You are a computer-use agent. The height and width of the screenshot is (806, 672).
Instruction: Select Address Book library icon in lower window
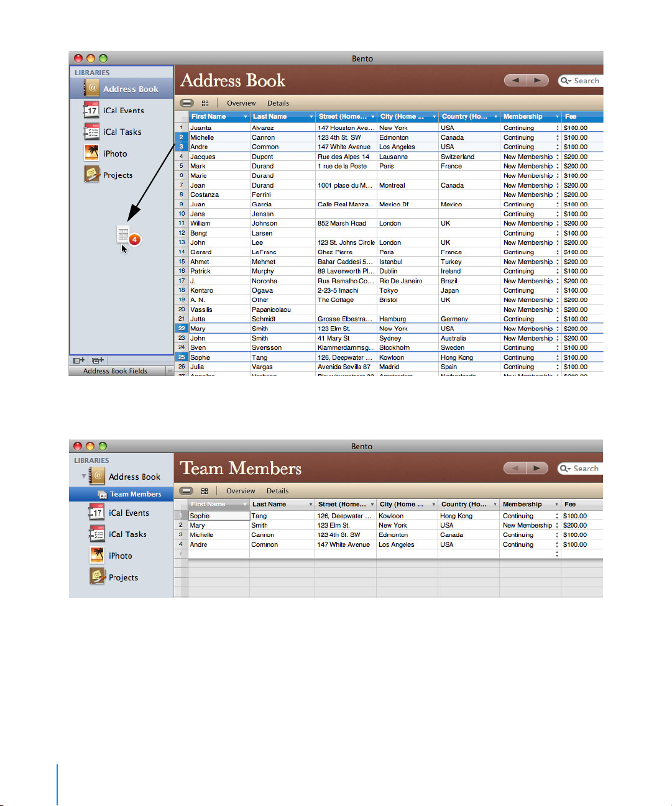pos(98,476)
